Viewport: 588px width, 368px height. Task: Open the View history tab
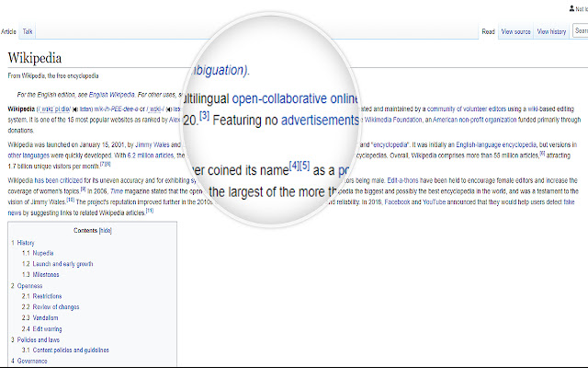coord(551,31)
